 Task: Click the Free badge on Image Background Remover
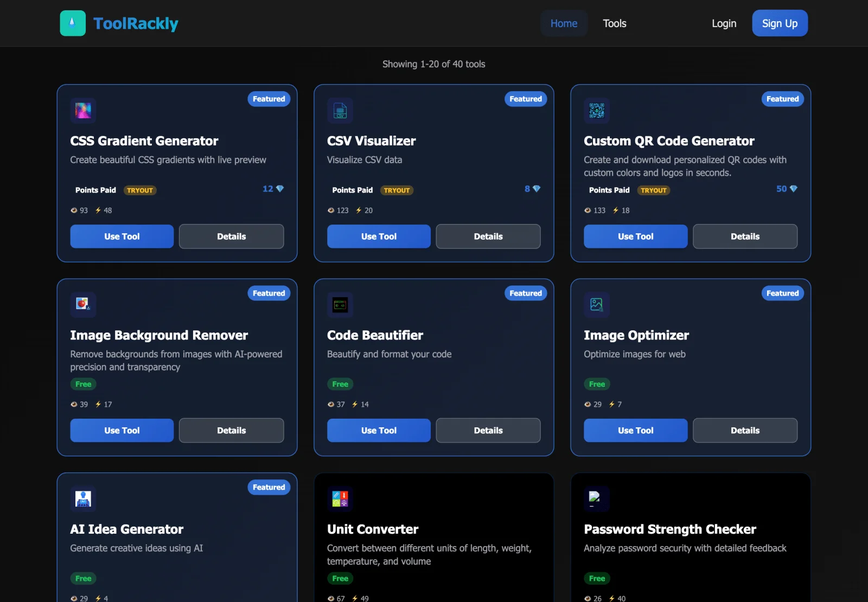[84, 384]
